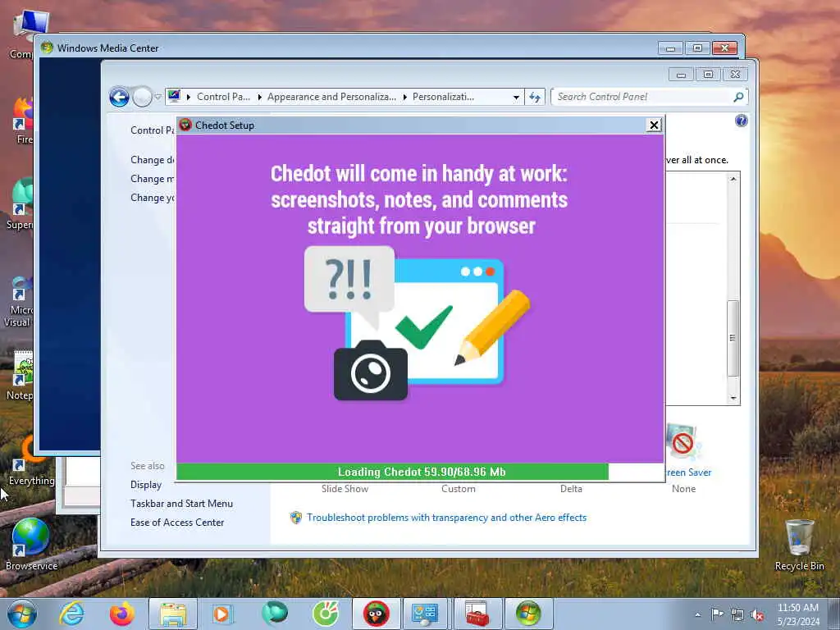Image resolution: width=840 pixels, height=630 pixels.
Task: Click the forward arrow in Control Panel
Action: 142,97
